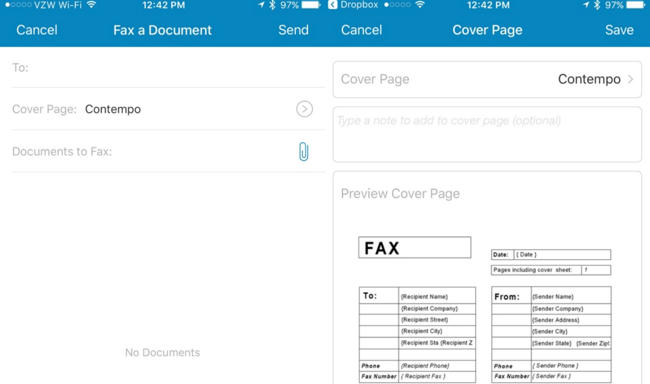Image resolution: width=650 pixels, height=384 pixels.
Task: Tap (Sender Name) in the preview
Action: coord(553,297)
